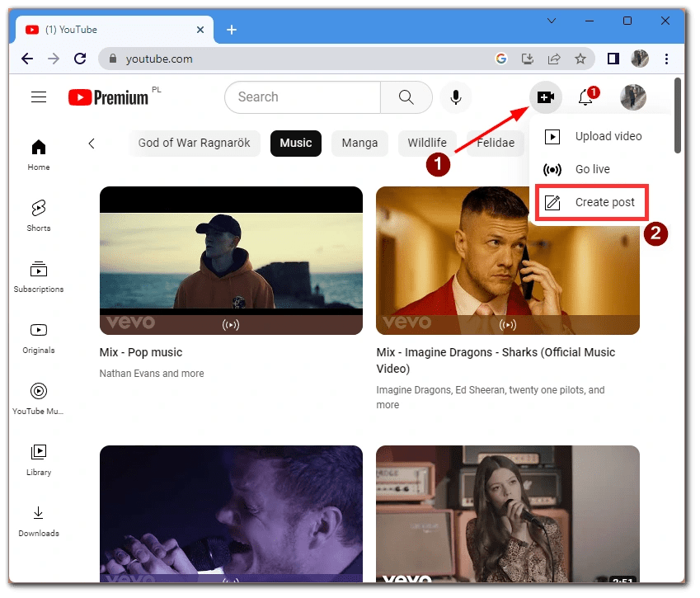The height and width of the screenshot is (598, 700).
Task: Open a new browser tab
Action: (232, 30)
